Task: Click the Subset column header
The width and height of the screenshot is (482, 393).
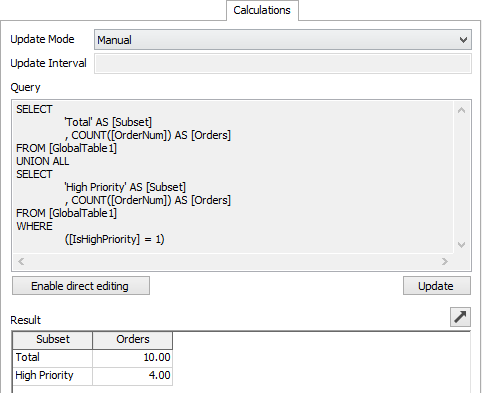Action: [53, 340]
